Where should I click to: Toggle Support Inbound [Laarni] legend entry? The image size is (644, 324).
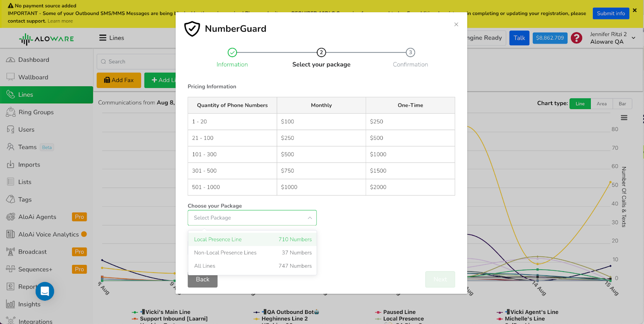click(169, 318)
